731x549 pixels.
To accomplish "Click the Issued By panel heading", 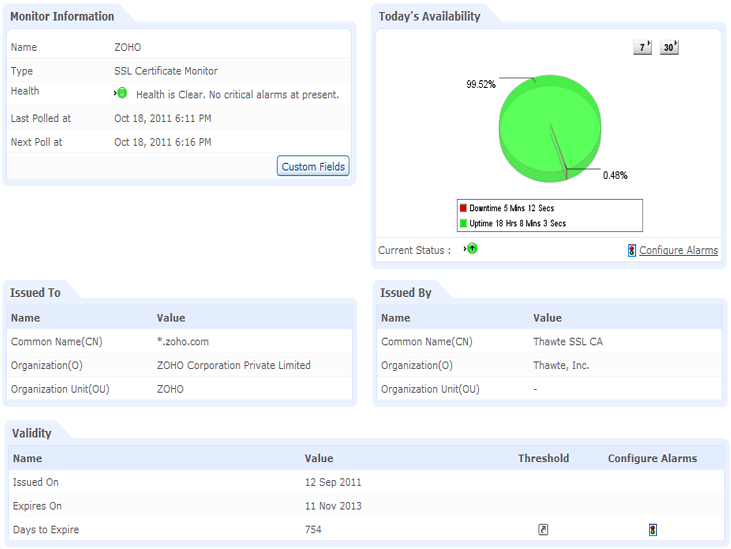I will [406, 293].
